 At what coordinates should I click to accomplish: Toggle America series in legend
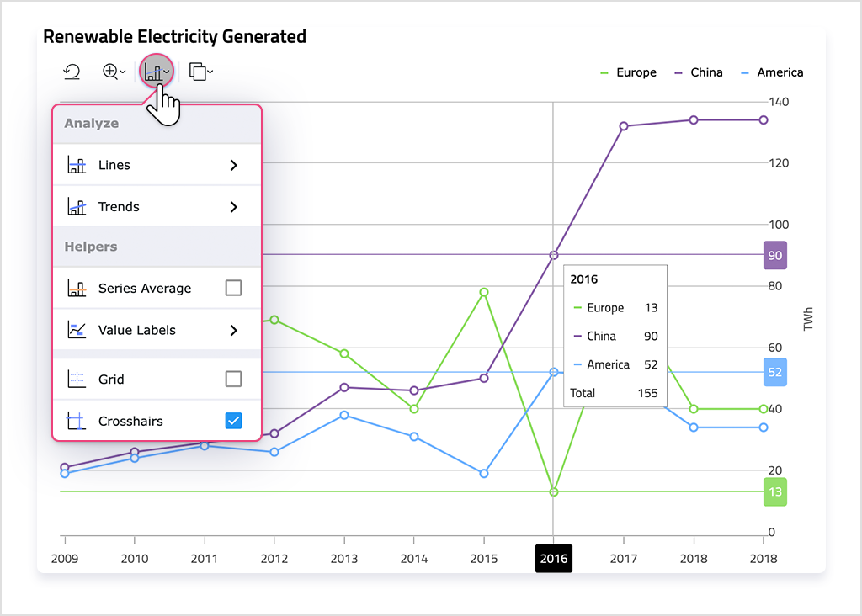772,72
